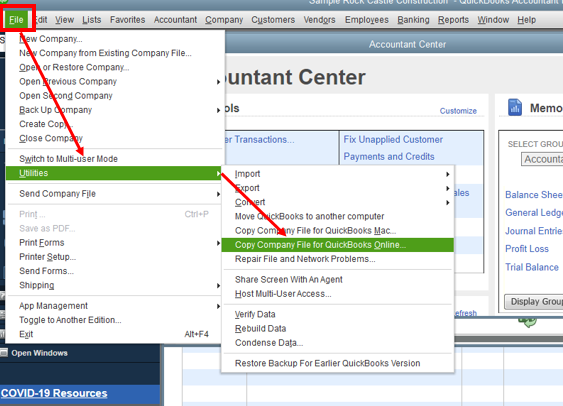Expand the Export submenu arrow

[447, 188]
